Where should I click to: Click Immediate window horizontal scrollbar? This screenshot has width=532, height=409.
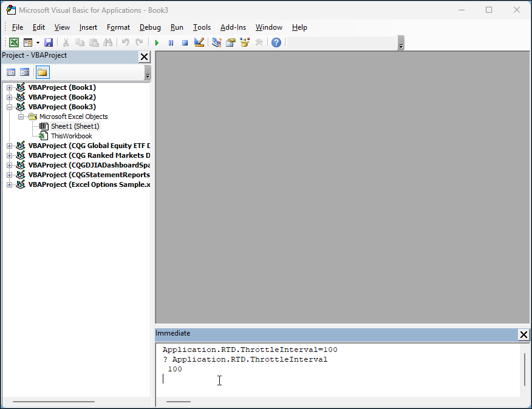[179, 402]
